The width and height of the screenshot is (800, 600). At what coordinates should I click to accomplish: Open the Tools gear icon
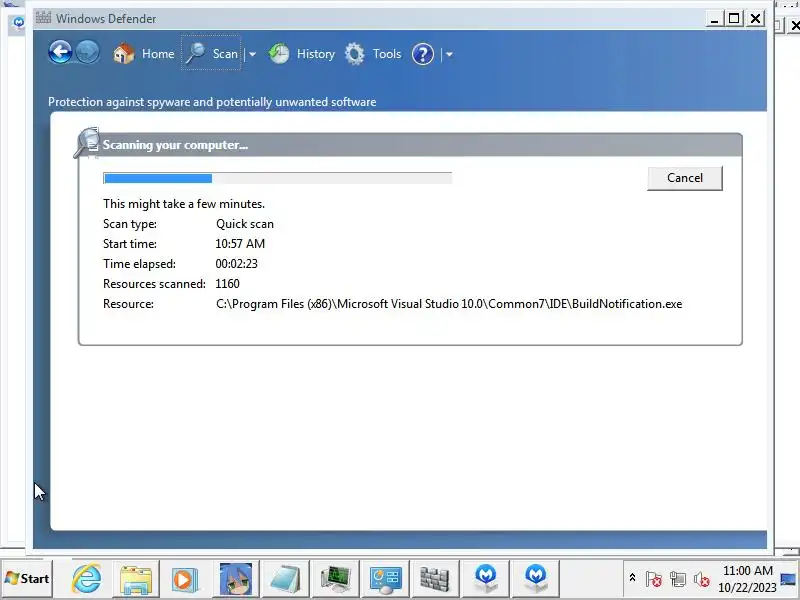355,54
